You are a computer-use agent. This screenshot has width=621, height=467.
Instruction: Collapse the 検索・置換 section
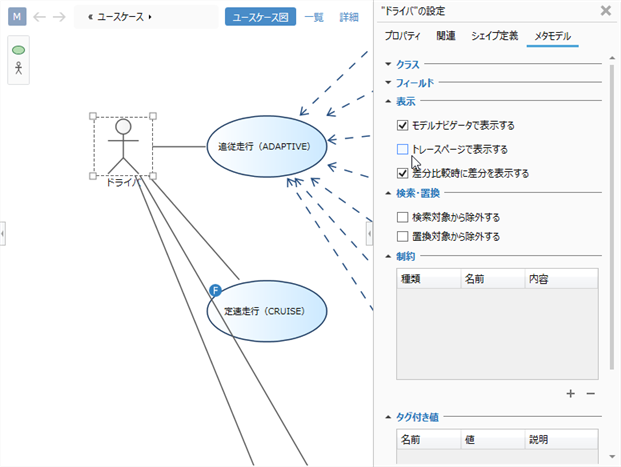click(x=388, y=193)
